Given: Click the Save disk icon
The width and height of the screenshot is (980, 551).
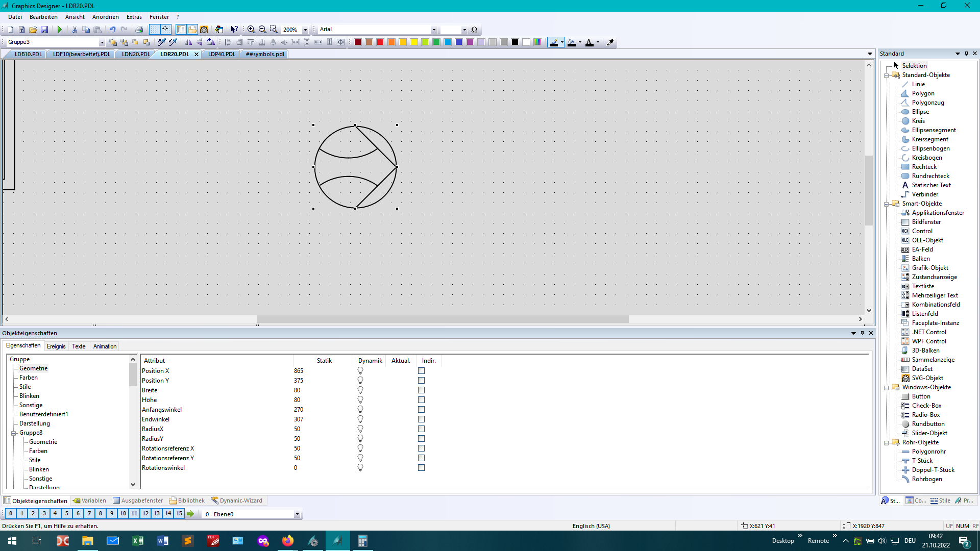Looking at the screenshot, I should pyautogui.click(x=44, y=30).
